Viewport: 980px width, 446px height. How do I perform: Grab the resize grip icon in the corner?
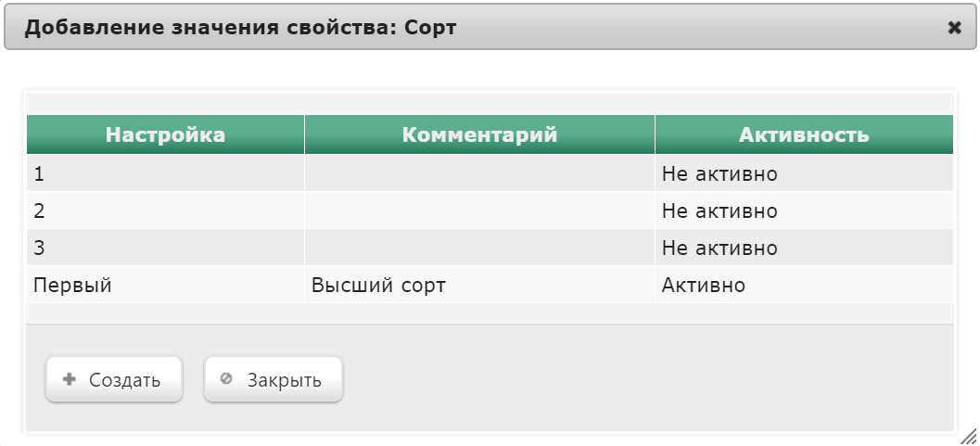[968, 436]
